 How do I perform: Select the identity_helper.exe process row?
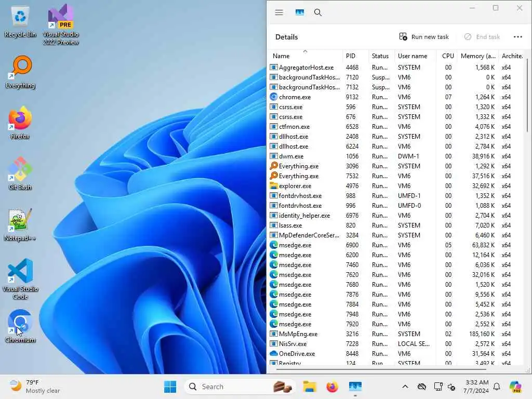397,216
